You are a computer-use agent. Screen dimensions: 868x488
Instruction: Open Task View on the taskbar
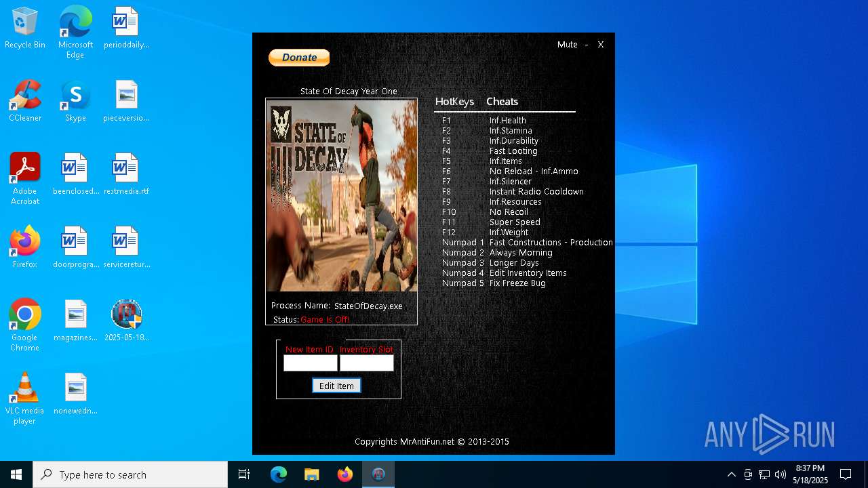click(244, 474)
